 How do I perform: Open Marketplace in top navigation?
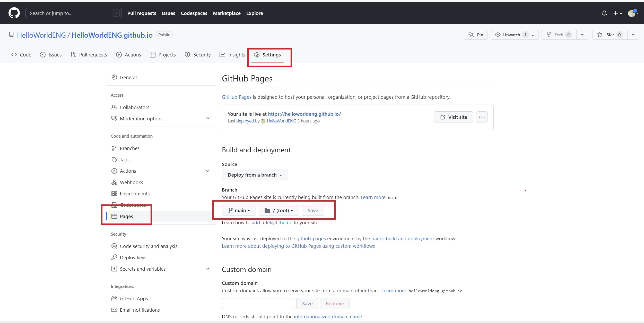coord(227,13)
